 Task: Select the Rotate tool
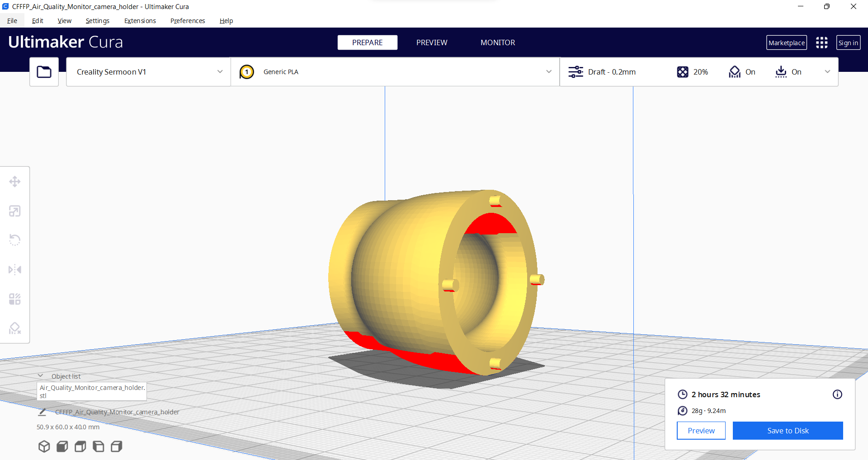point(15,239)
